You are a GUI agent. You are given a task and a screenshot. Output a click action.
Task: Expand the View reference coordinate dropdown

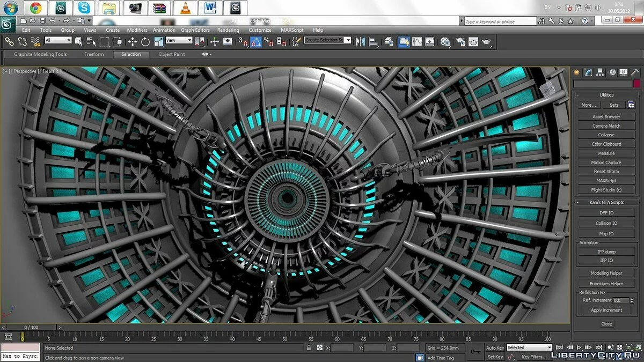[179, 41]
